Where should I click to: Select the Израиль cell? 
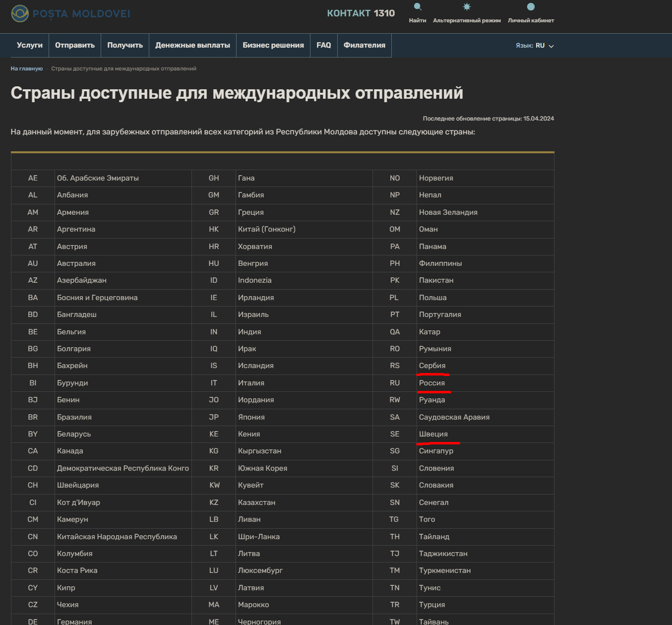click(x=304, y=314)
